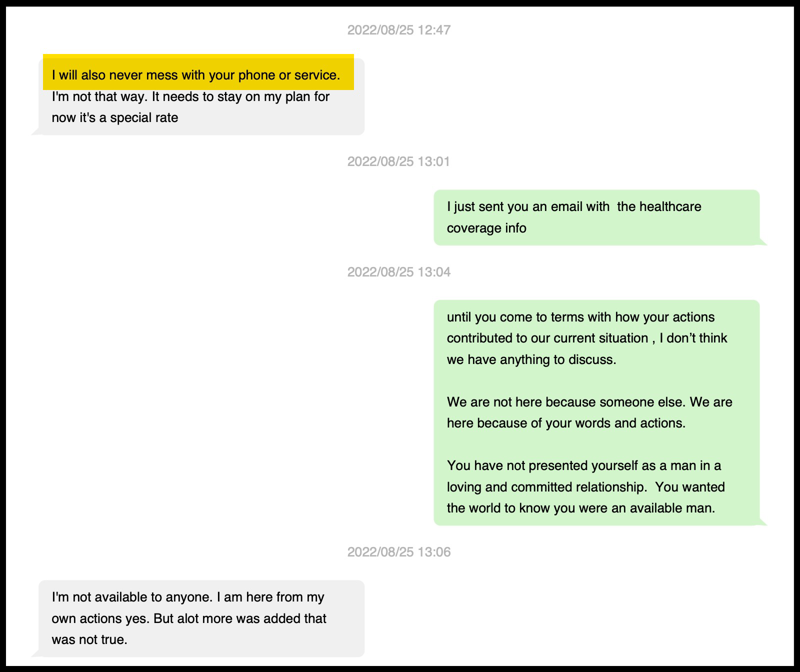The width and height of the screenshot is (800, 672).
Task: Click the 2022/08/25 13:04 timestamp
Action: [398, 272]
